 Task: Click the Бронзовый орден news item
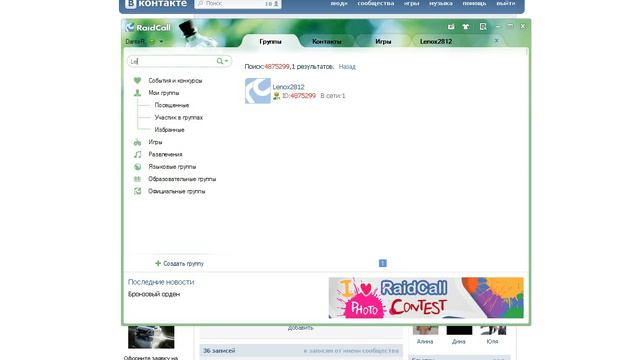click(x=154, y=294)
